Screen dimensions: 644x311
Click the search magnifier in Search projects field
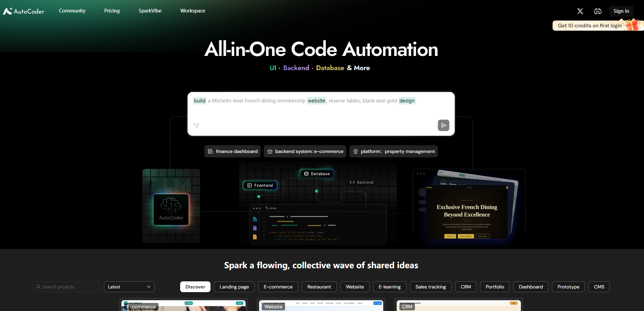[38, 286]
